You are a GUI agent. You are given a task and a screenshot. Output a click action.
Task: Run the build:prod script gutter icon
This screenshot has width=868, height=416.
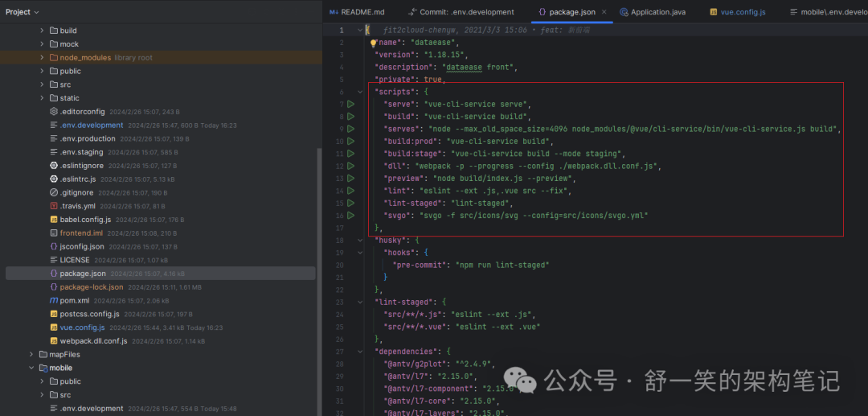(x=350, y=142)
